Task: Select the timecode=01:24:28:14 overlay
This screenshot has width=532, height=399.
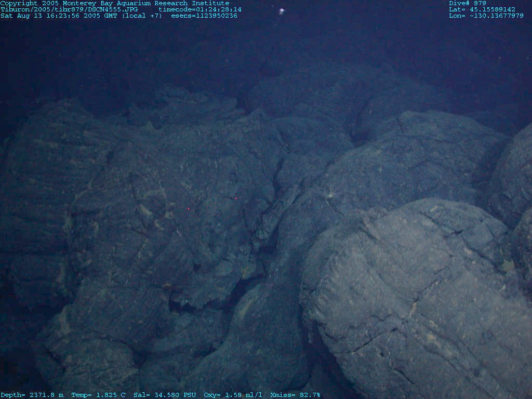Action: [x=199, y=9]
